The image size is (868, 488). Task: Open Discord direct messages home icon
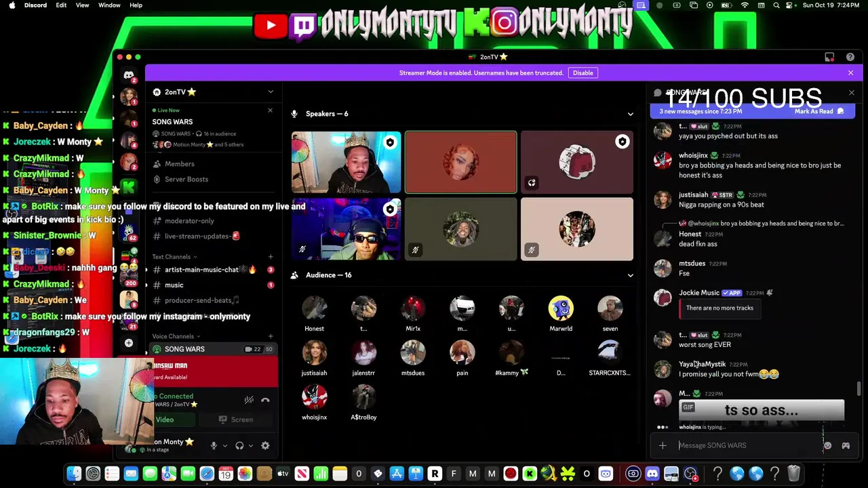tap(129, 75)
